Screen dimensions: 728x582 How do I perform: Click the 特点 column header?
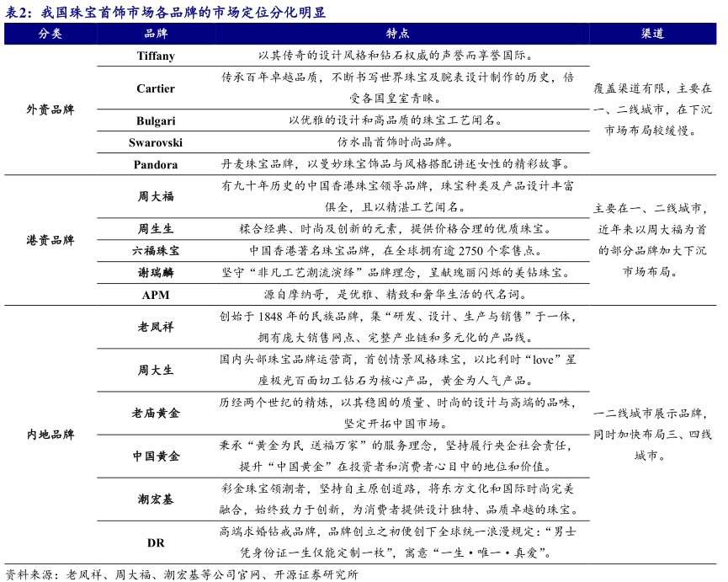[397, 34]
